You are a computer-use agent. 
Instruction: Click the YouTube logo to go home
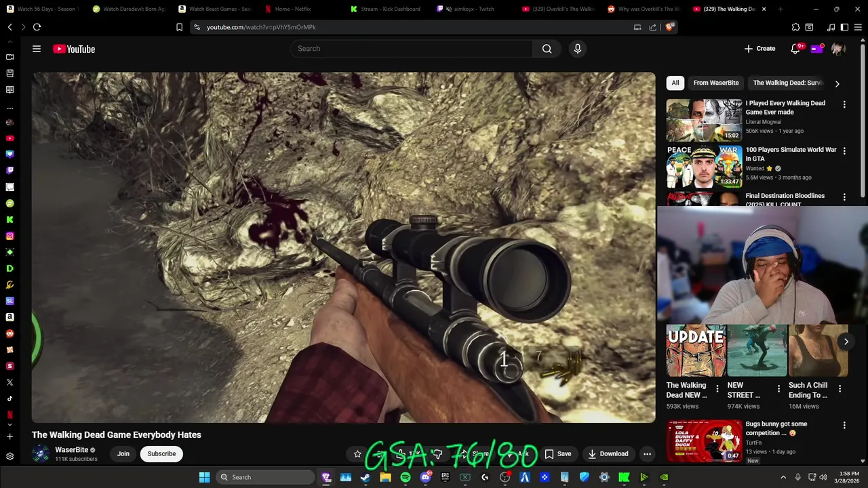coord(74,49)
